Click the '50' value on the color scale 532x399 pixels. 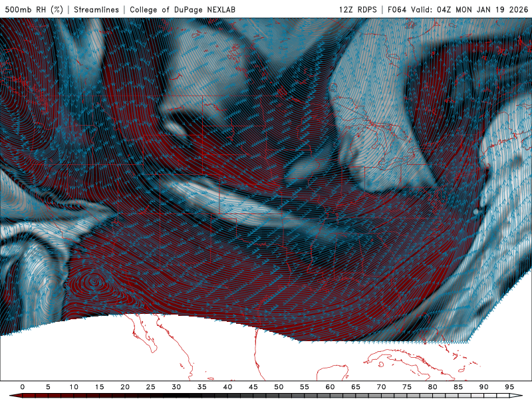[x=279, y=387]
